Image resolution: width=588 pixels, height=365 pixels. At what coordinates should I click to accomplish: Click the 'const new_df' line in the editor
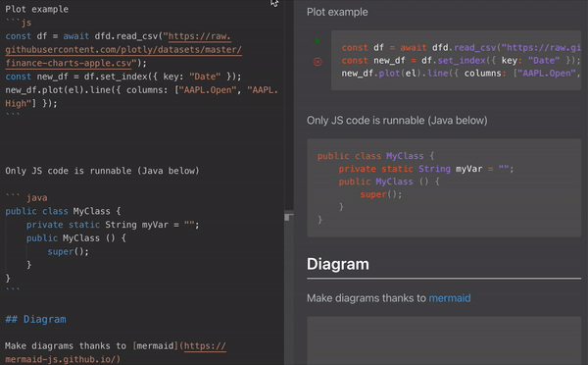(123, 77)
